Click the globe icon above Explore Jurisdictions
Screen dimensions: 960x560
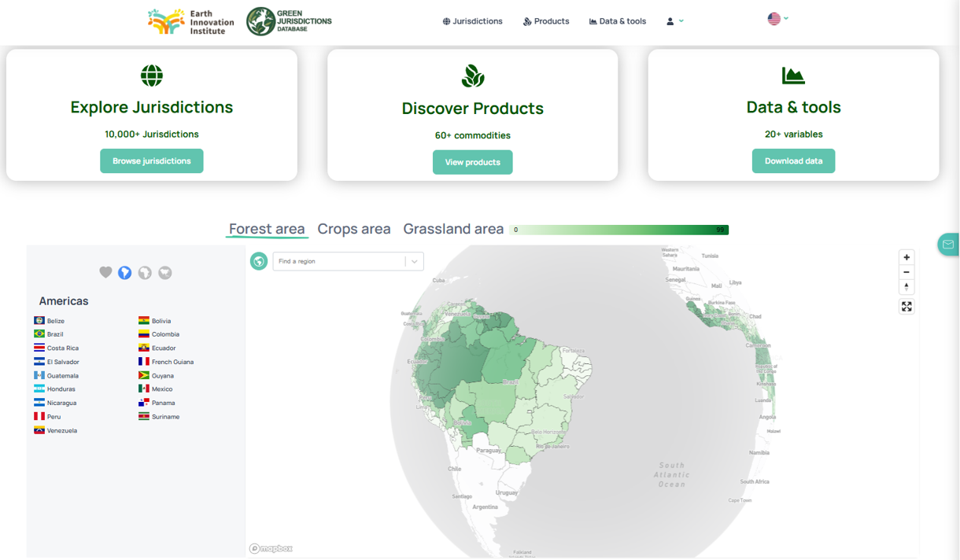click(152, 76)
